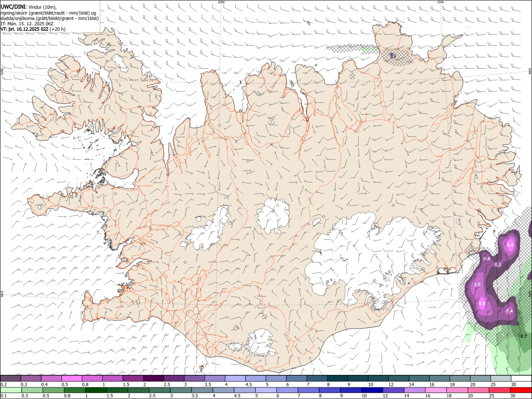This screenshot has height=399, width=532.
Task: Click the darkest green 1 swatch in lower legend
Action: point(96,390)
